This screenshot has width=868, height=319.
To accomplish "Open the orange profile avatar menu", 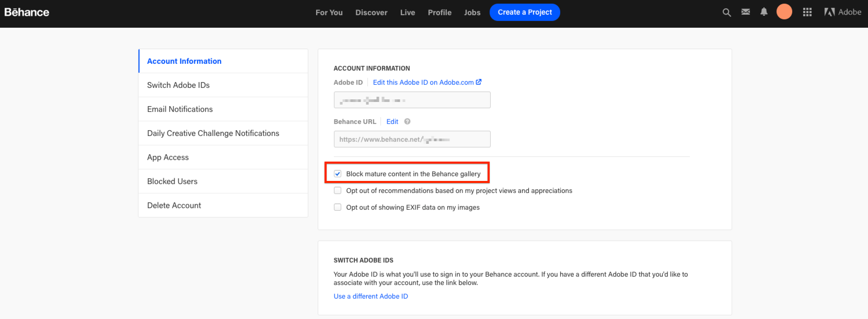I will [x=784, y=12].
